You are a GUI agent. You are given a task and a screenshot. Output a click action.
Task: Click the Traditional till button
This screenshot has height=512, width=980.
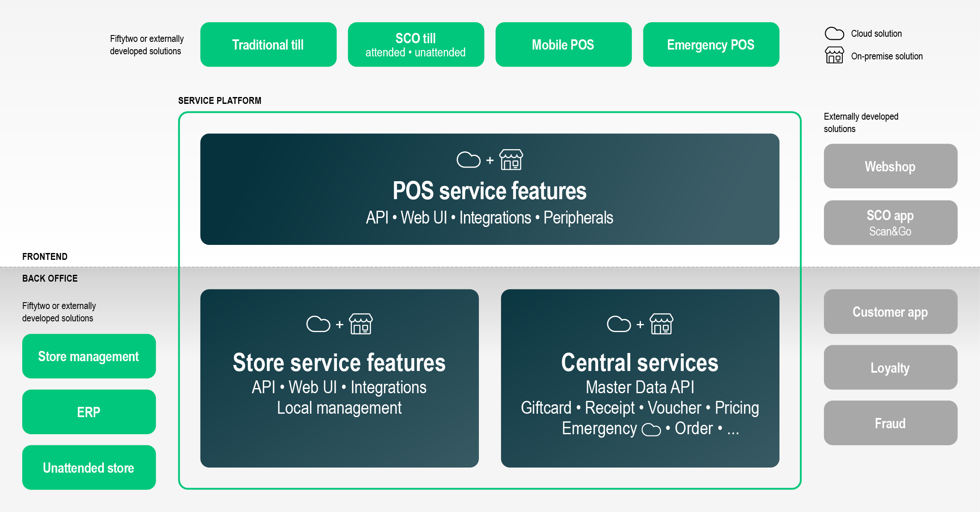[x=268, y=44]
